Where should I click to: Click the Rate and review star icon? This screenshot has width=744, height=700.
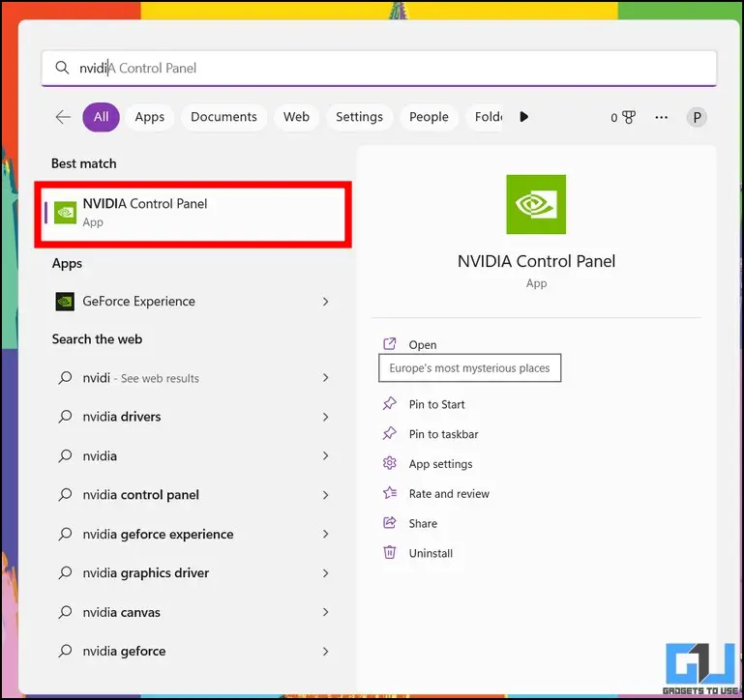pyautogui.click(x=390, y=493)
